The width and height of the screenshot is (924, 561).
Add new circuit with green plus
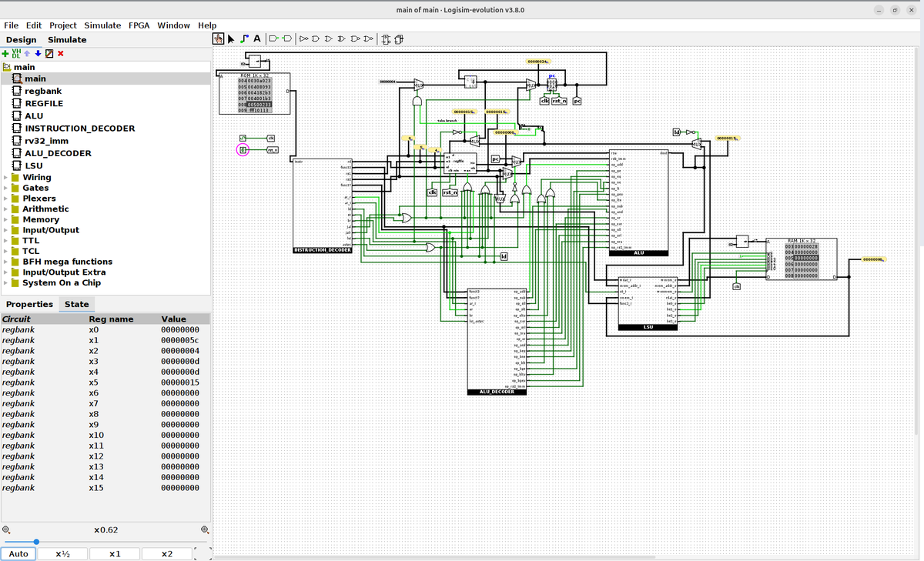tap(6, 53)
